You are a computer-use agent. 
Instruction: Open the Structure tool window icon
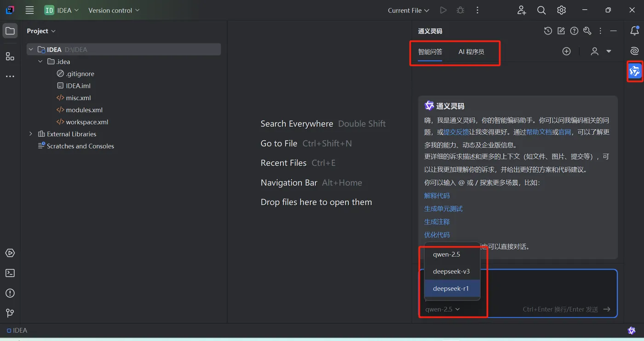coord(10,57)
